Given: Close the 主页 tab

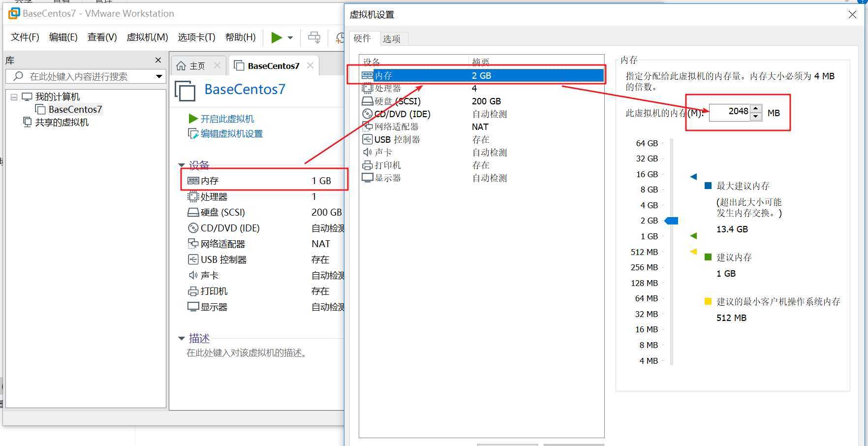Looking at the screenshot, I should pos(217,65).
